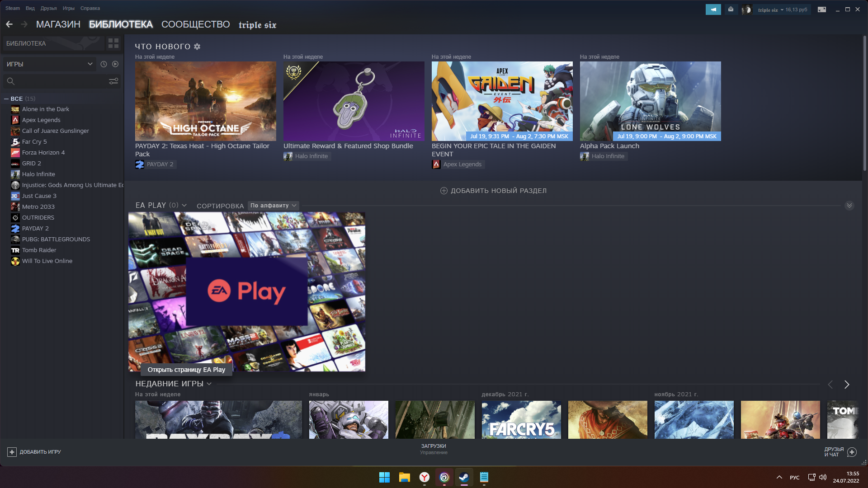Screen dimensions: 868x488
Task: Switch to the МАГАЗИН tab
Action: tap(58, 24)
